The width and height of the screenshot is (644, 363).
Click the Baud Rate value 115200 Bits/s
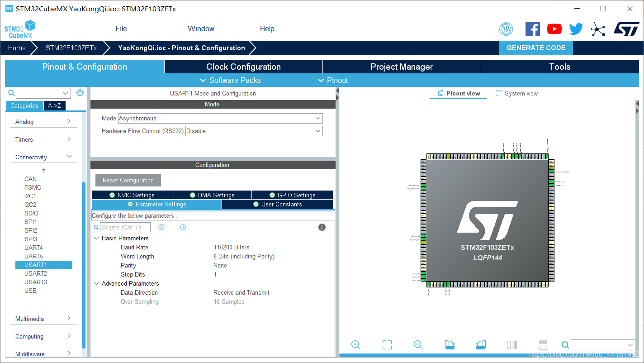click(x=232, y=247)
